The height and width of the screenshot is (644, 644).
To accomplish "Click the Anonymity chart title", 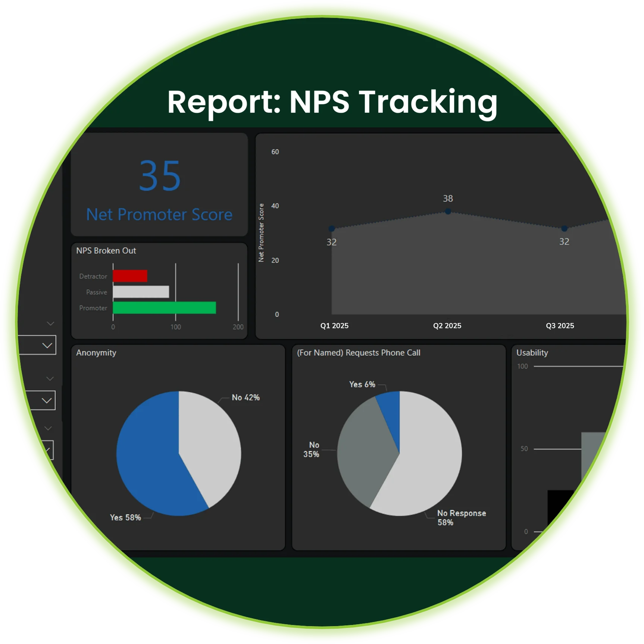I will click(96, 353).
